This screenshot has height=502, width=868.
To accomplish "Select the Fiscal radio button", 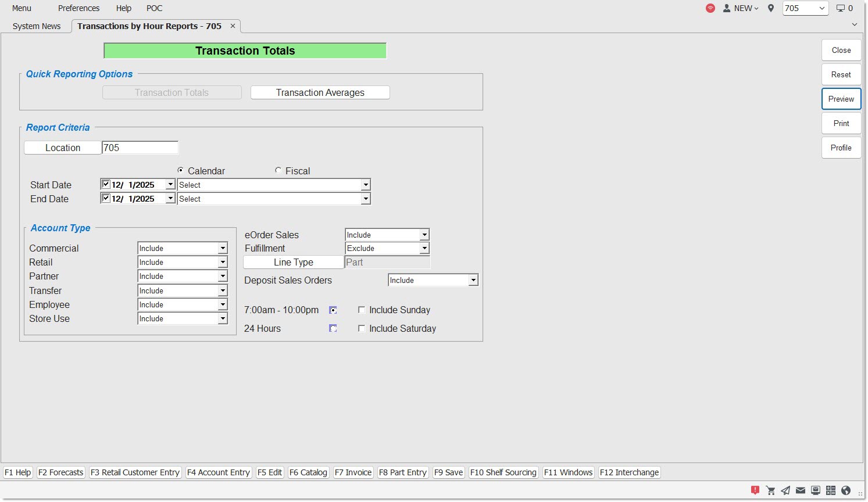I will (x=278, y=171).
